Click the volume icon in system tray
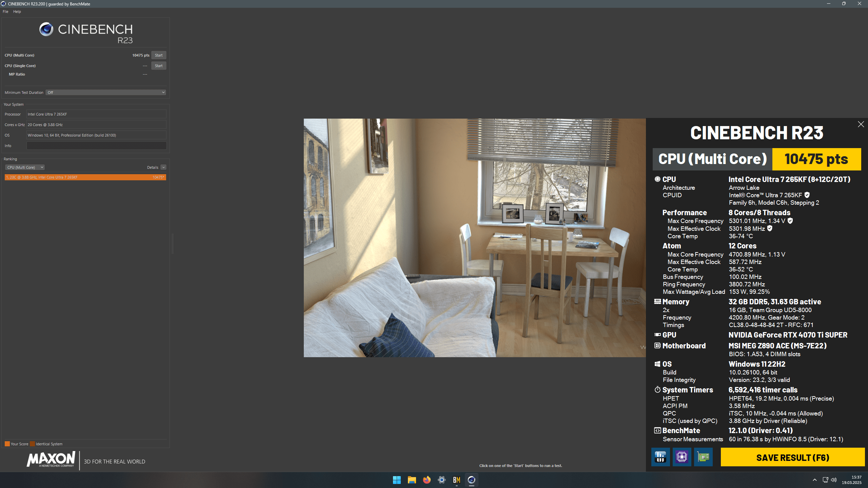This screenshot has width=868, height=488. click(834, 480)
